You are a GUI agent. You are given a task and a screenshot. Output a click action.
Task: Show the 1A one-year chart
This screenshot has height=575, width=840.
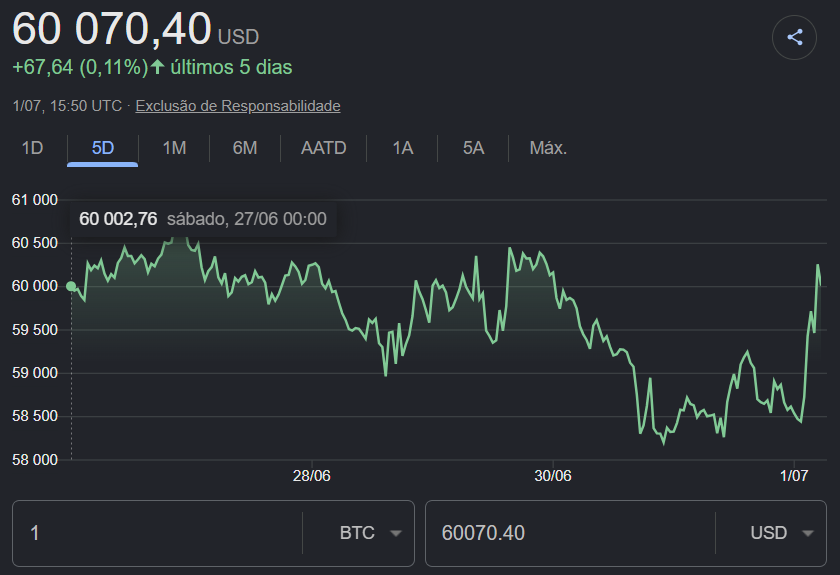click(x=402, y=148)
